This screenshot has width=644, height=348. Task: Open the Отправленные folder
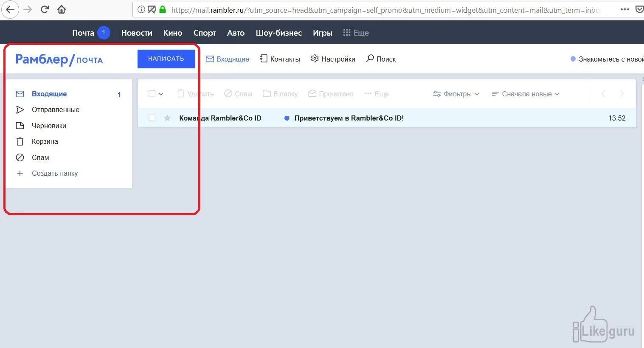tap(56, 109)
